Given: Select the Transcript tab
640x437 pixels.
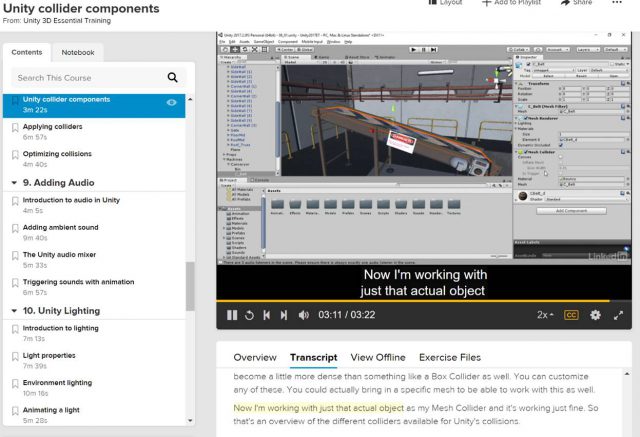Looking at the screenshot, I should 313,357.
